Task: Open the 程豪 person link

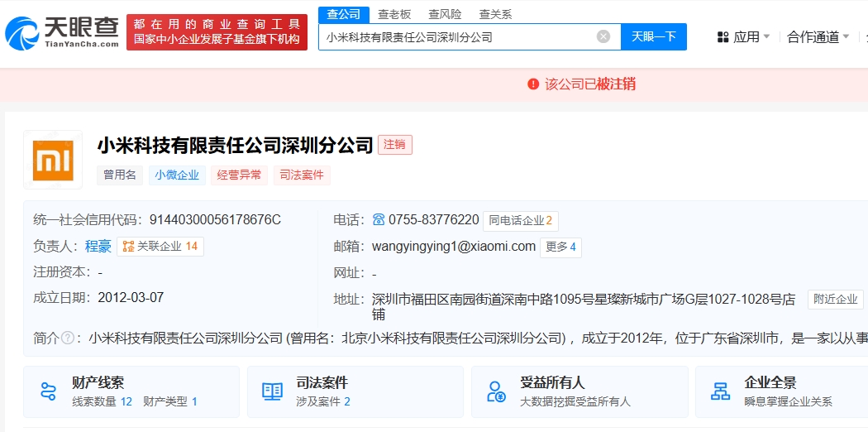Action: [x=98, y=247]
